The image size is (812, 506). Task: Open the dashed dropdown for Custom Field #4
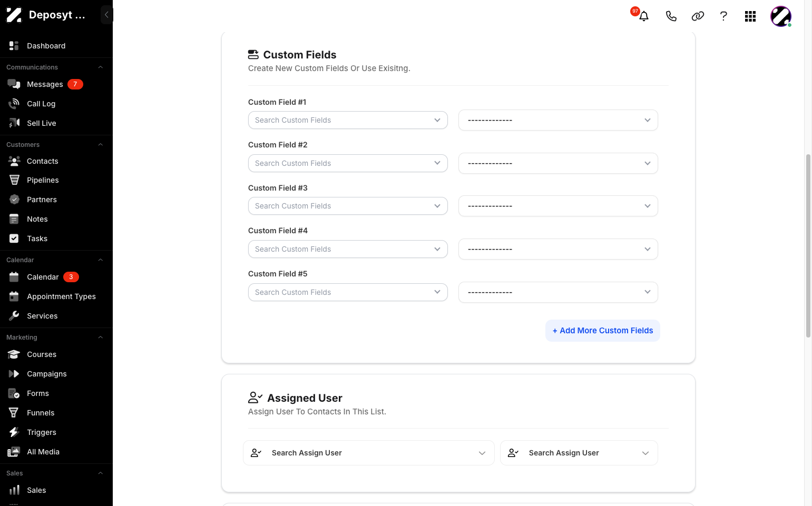tap(558, 249)
